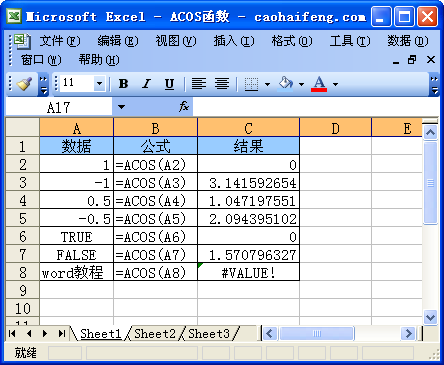Select the 结果 header cell

coord(248,146)
